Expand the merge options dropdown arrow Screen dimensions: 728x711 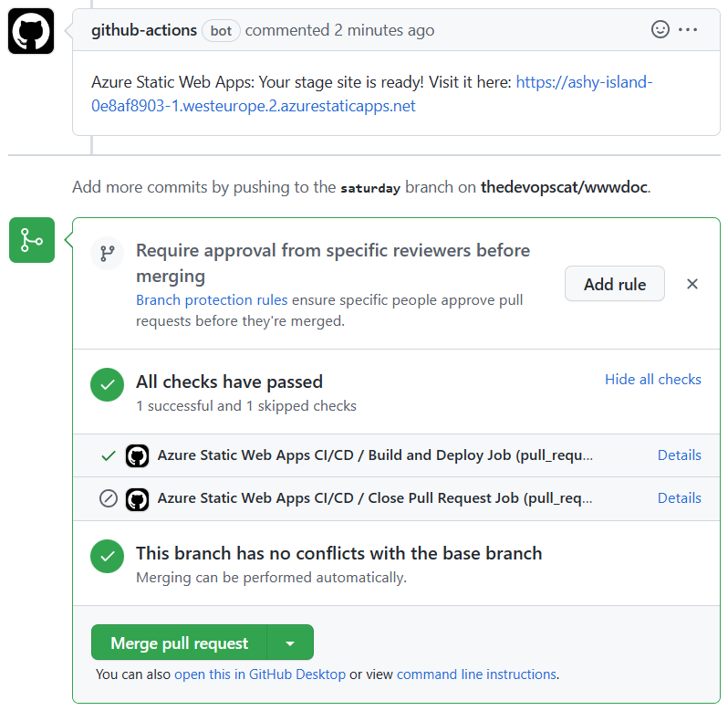click(290, 643)
